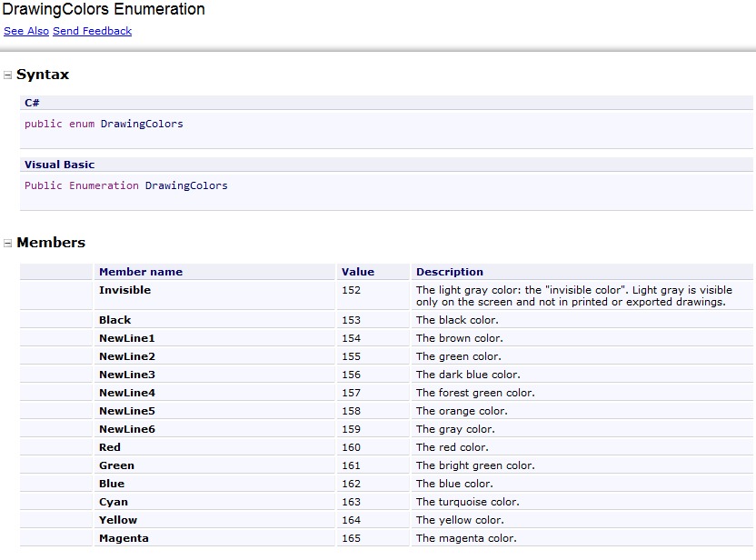756x560 pixels.
Task: Click the 'public enum DrawingColors' code line
Action: (104, 124)
